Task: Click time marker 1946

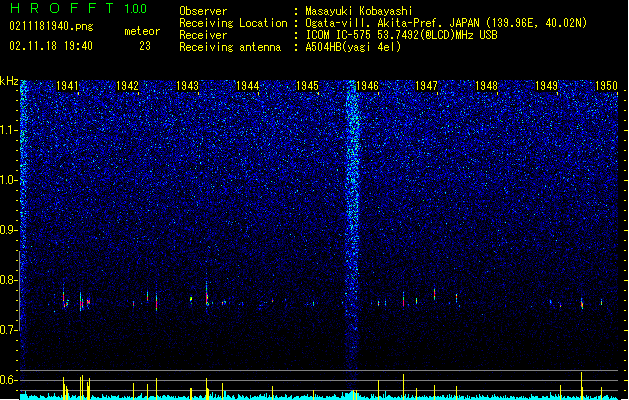Action: [x=367, y=86]
